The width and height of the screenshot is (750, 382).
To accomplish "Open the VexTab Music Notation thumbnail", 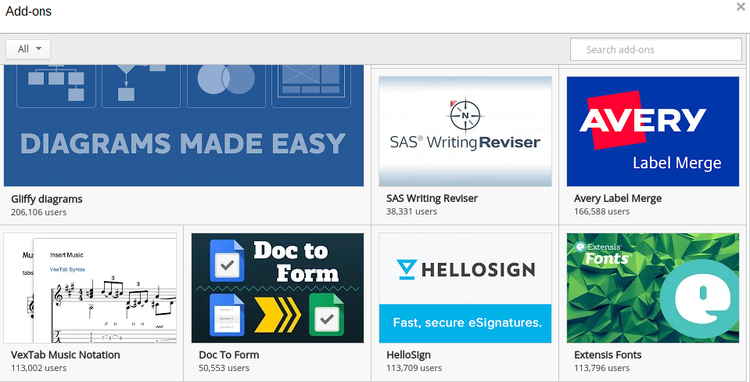I will click(90, 288).
